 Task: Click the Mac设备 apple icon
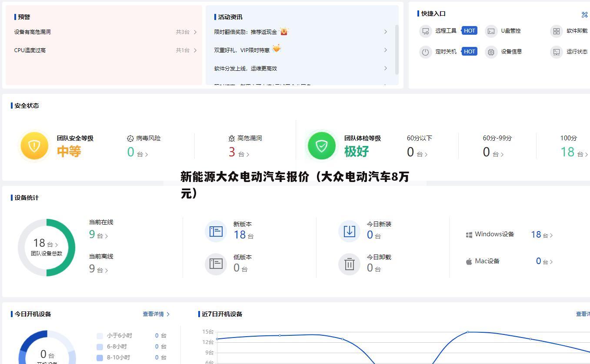coord(469,261)
